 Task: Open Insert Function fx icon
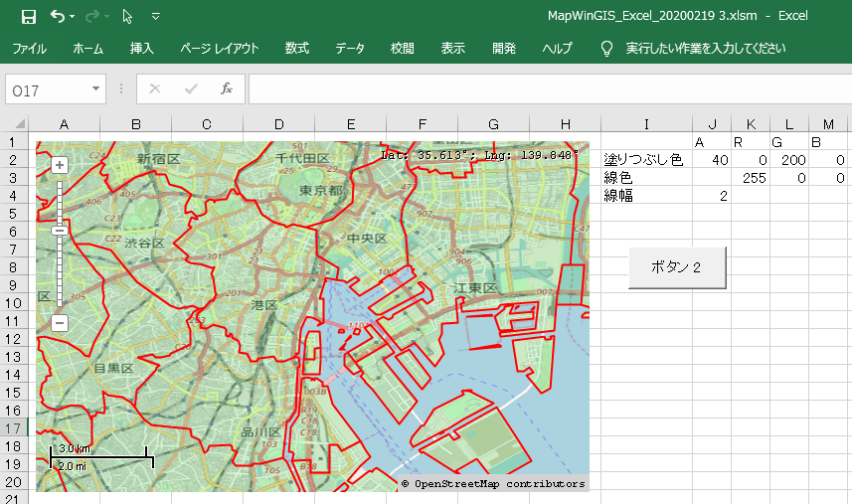point(227,88)
